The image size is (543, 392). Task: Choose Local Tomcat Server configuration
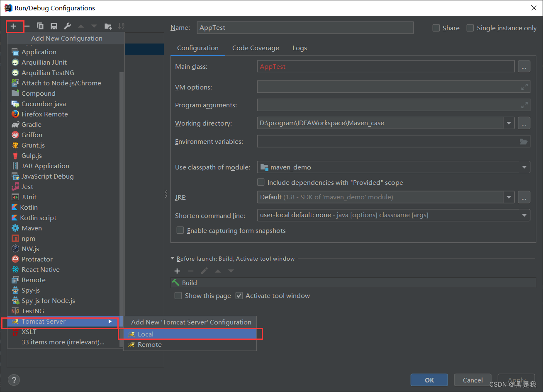[x=190, y=334]
